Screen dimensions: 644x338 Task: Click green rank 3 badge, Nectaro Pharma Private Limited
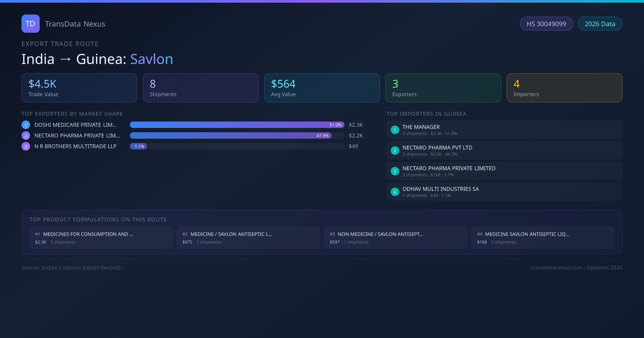coord(395,171)
